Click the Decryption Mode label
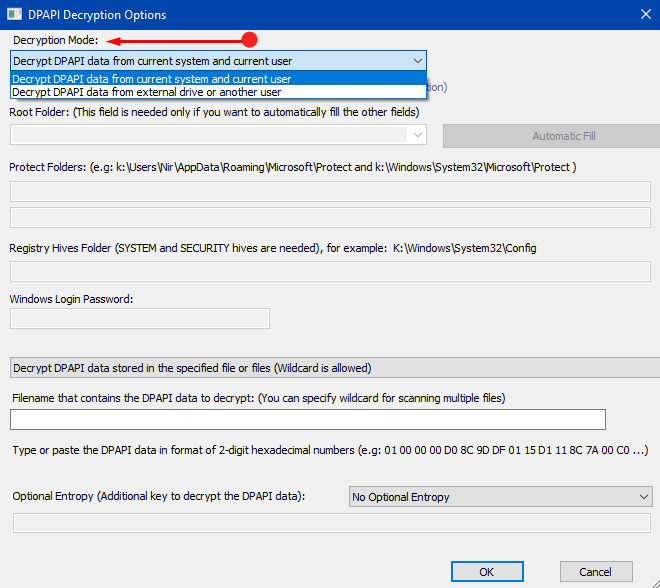 [x=56, y=40]
